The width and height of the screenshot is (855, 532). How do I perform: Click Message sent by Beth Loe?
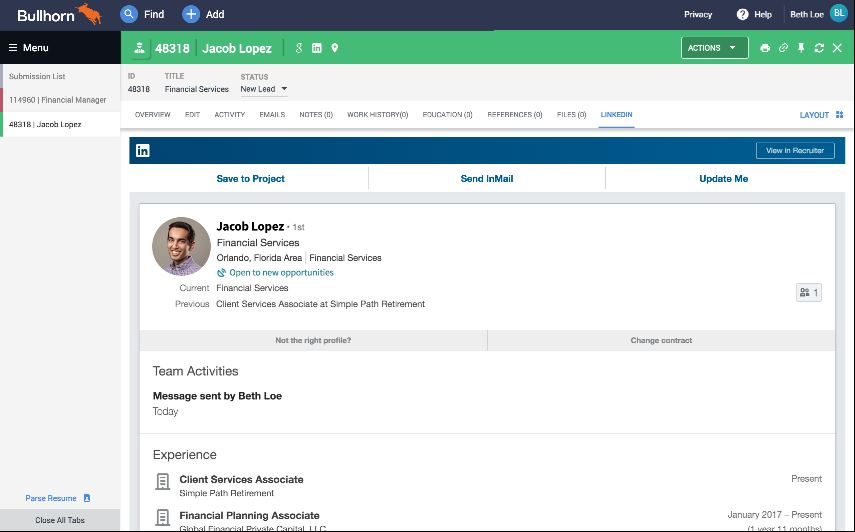(x=217, y=396)
